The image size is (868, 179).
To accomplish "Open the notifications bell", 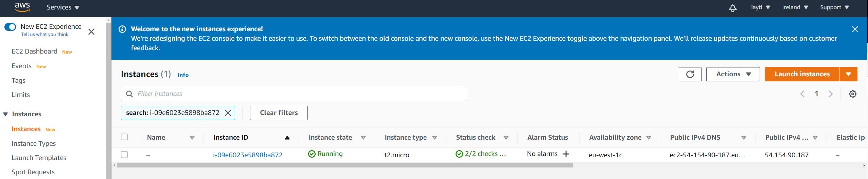I will tap(733, 8).
